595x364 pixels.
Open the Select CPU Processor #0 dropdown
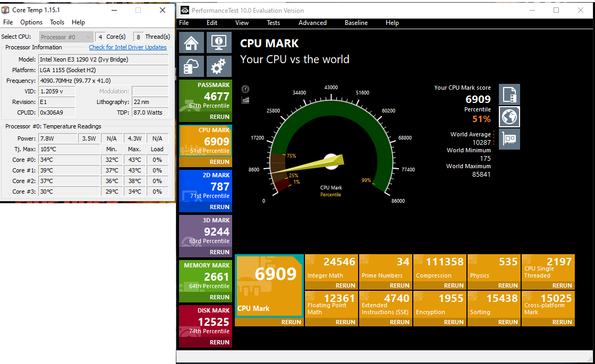point(66,37)
